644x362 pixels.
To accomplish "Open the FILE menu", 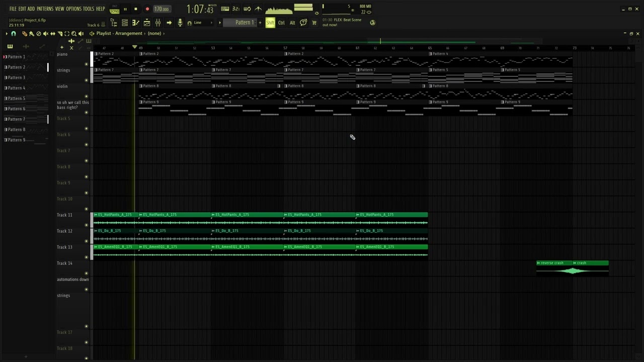I will pyautogui.click(x=13, y=9).
